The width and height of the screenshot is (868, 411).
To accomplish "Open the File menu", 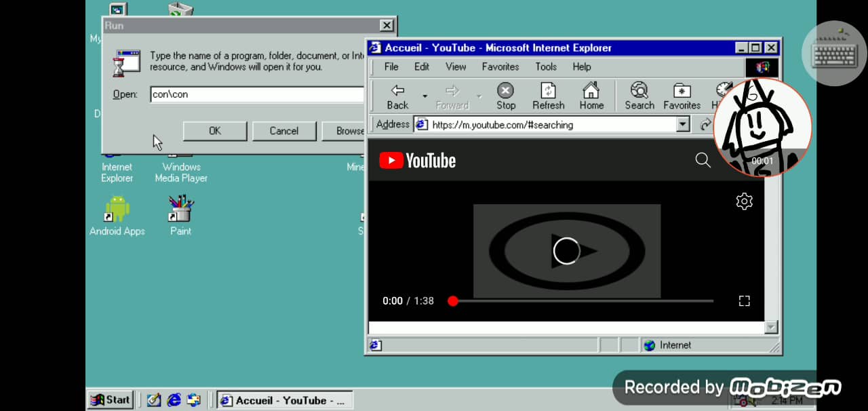I will (x=391, y=66).
